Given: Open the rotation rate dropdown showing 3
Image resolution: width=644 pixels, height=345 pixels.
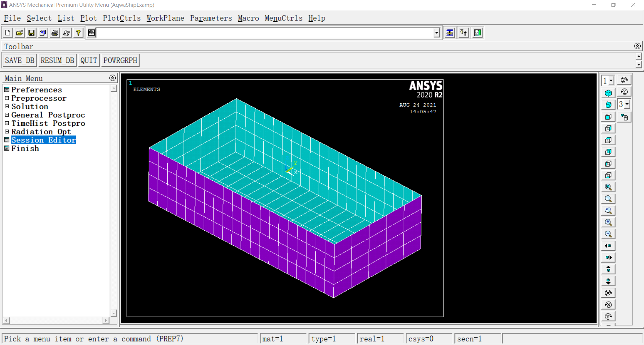Looking at the screenshot, I should click(627, 104).
